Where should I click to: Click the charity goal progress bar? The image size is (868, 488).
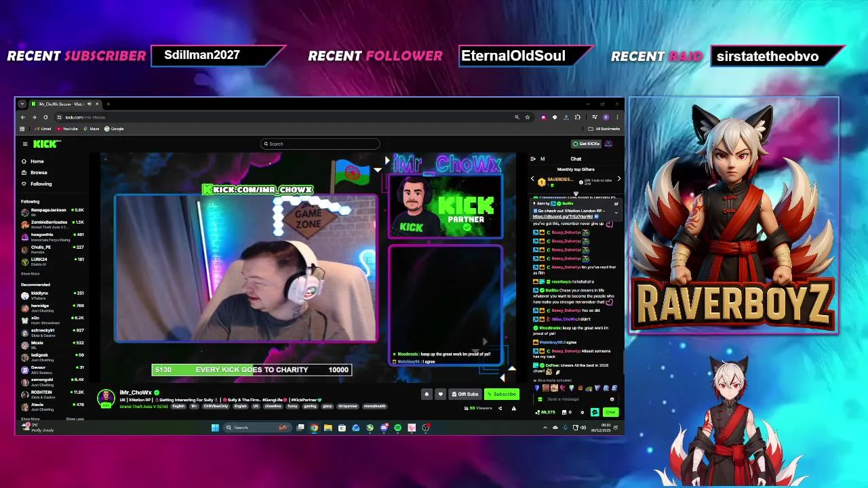(252, 370)
